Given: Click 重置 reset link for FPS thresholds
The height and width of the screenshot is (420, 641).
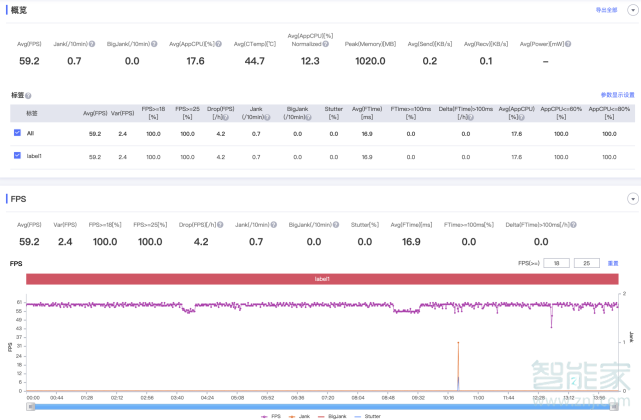Looking at the screenshot, I should tap(613, 263).
